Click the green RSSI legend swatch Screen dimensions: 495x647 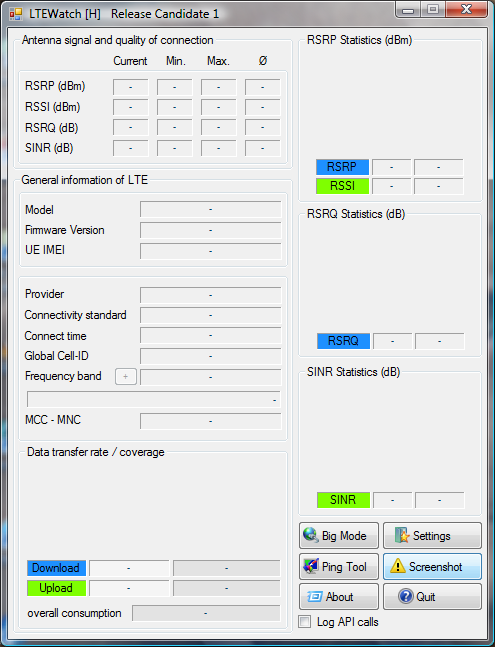click(342, 186)
